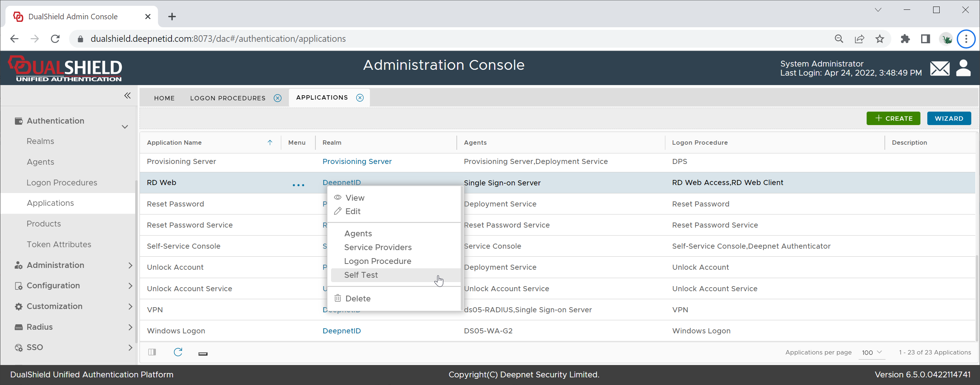Screen dimensions: 980x385
Task: Click the green Create button
Action: point(893,119)
